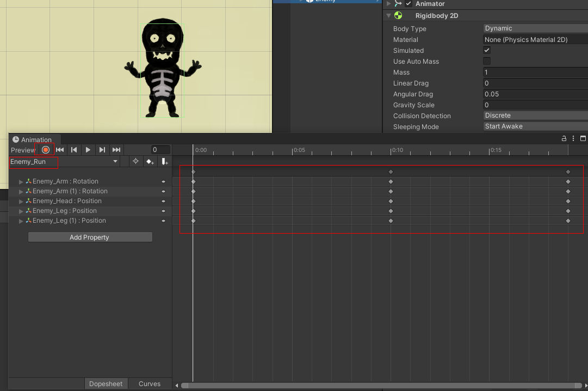Screen dimensions: 588x391
Task: Click transform icon of Enemy_Leg row
Action: point(28,210)
